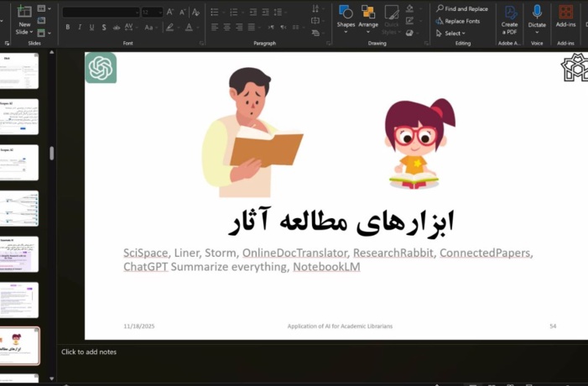588x386 pixels.
Task: Click the ResearchRabbit text on the slide
Action: pos(393,253)
